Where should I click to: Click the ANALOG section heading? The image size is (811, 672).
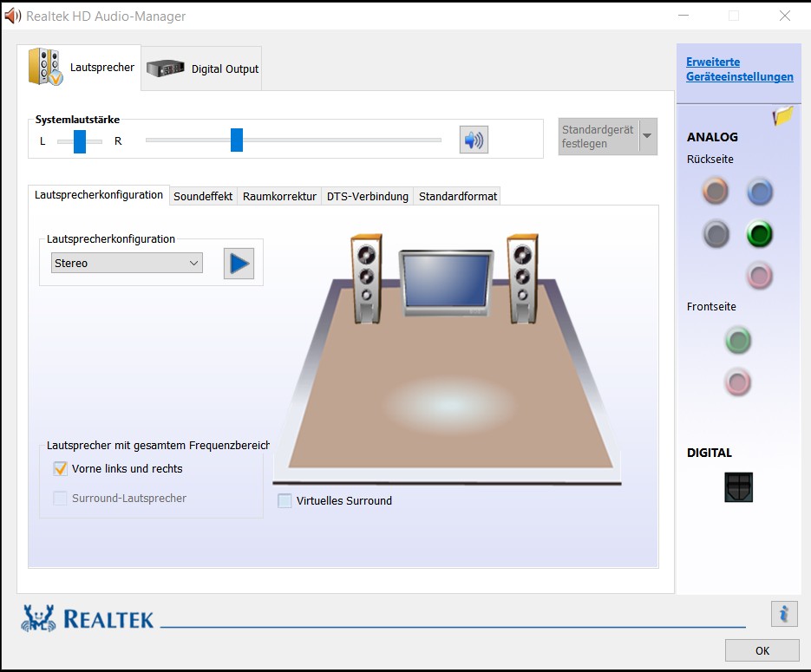[x=712, y=137]
